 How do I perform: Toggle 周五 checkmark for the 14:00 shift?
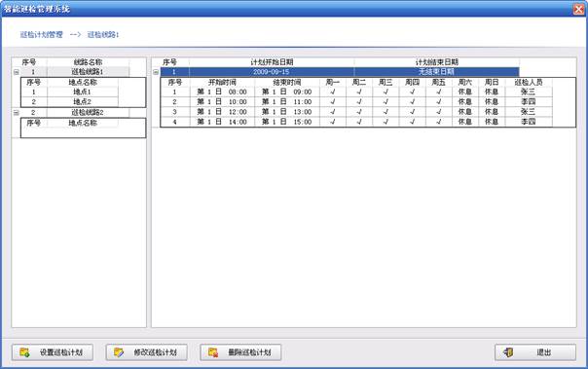439,122
